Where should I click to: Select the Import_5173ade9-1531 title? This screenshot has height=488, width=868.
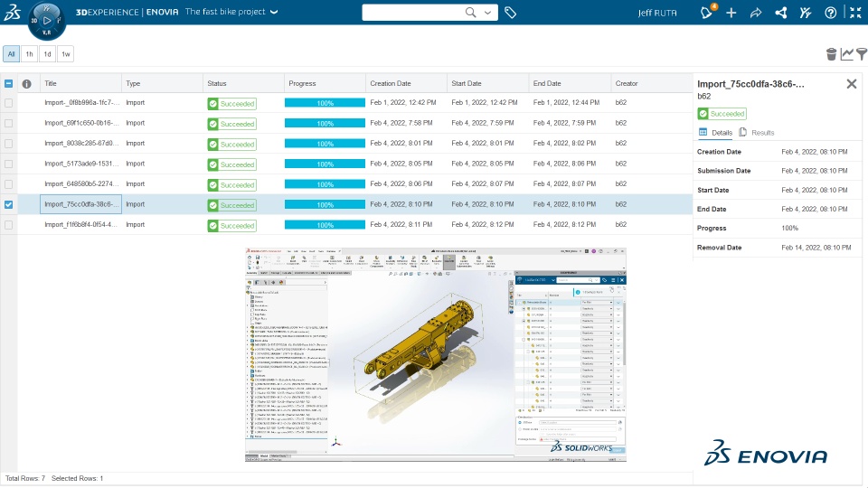coord(81,164)
